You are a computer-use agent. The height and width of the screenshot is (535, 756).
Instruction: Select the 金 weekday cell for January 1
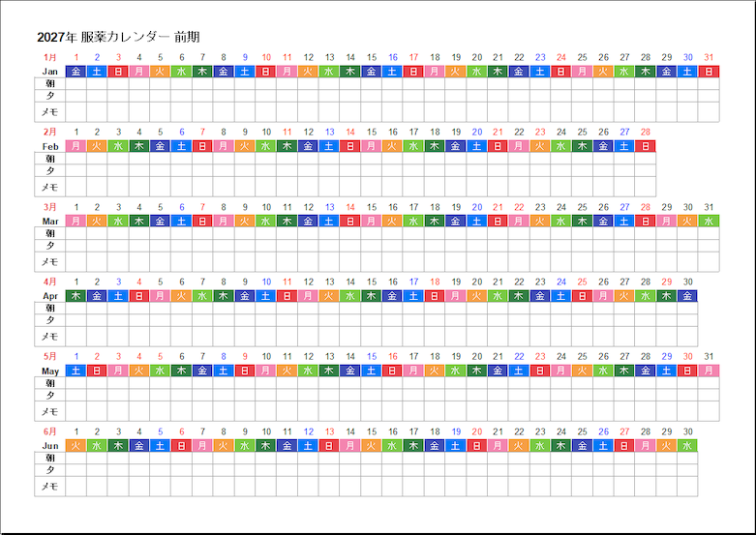point(76,72)
